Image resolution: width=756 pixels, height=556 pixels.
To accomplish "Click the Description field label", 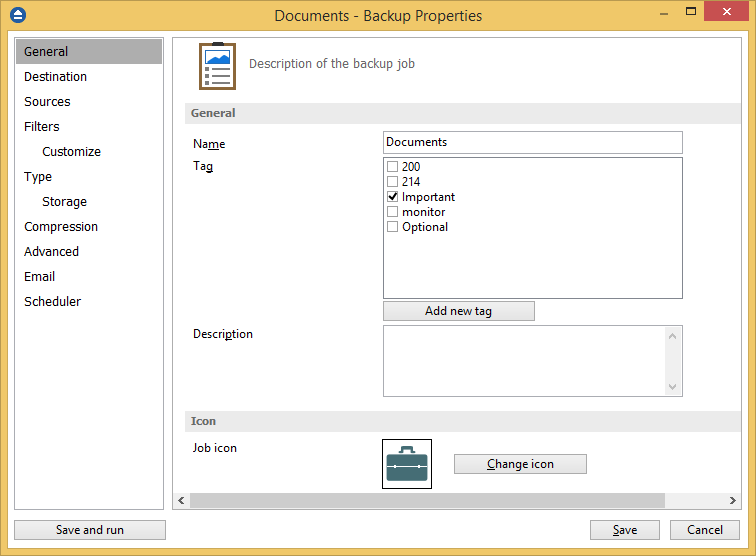I will [223, 334].
